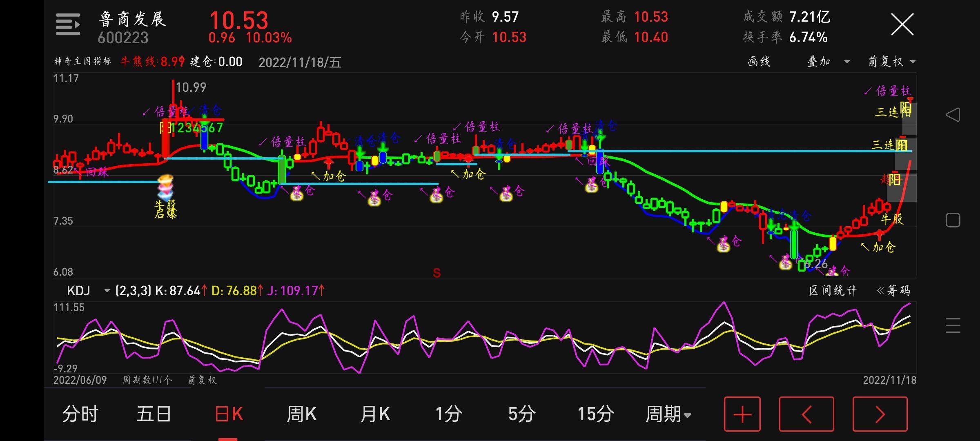Toggle the 筹码 chip distribution panel

[894, 291]
